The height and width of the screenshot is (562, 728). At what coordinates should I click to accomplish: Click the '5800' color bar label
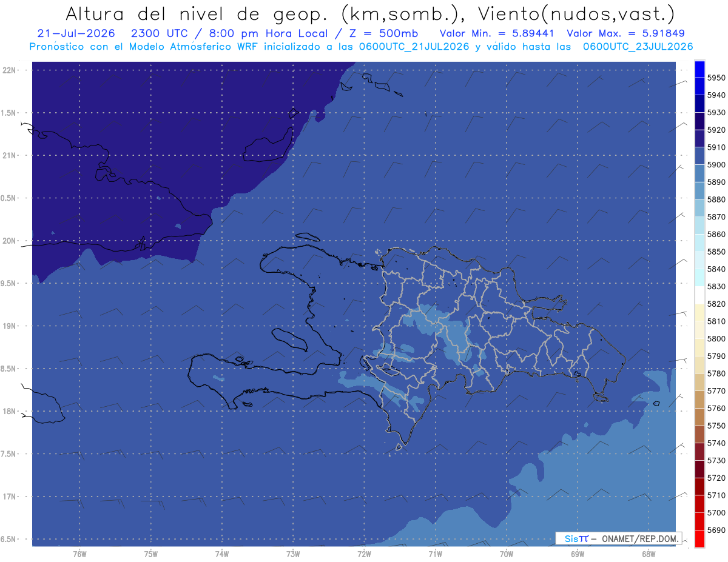pos(716,338)
